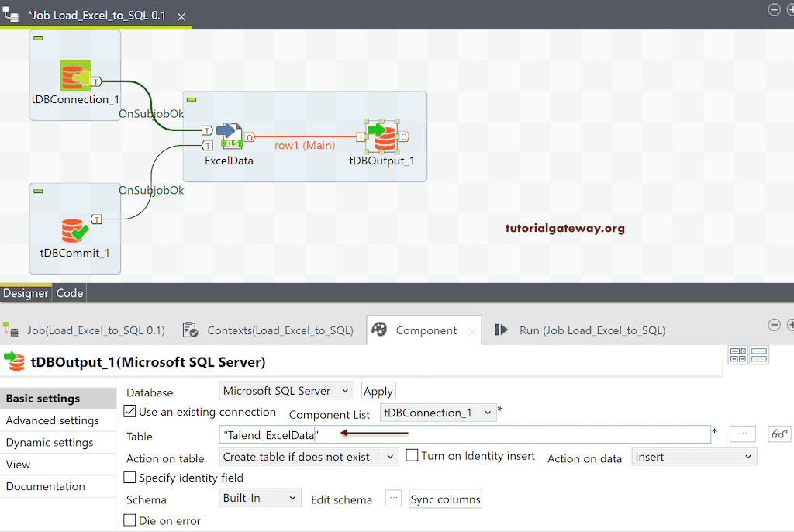Open the Action on data Insert dropdown
The height and width of the screenshot is (532, 794).
click(693, 456)
